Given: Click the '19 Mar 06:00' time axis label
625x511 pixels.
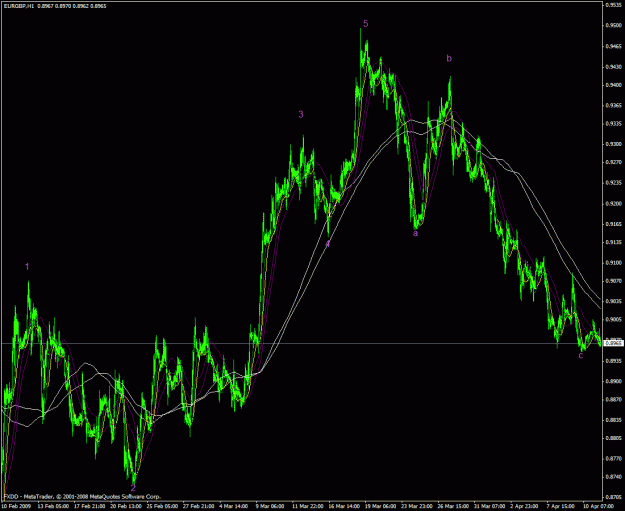Looking at the screenshot, I should (380, 506).
